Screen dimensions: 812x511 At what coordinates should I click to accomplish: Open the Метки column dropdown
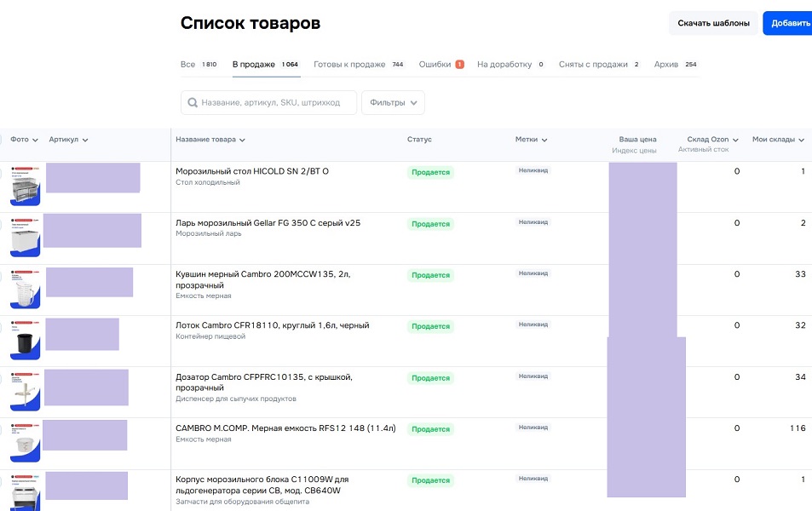click(531, 140)
